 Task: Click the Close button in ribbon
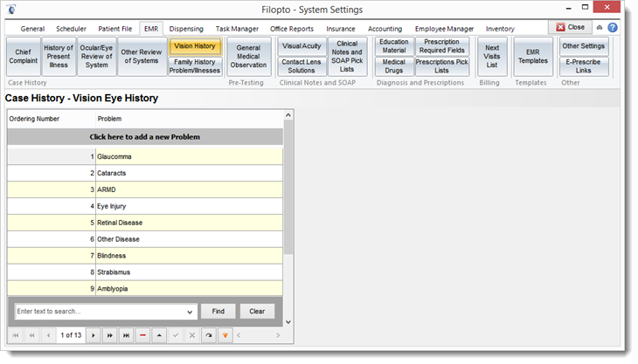pyautogui.click(x=570, y=27)
